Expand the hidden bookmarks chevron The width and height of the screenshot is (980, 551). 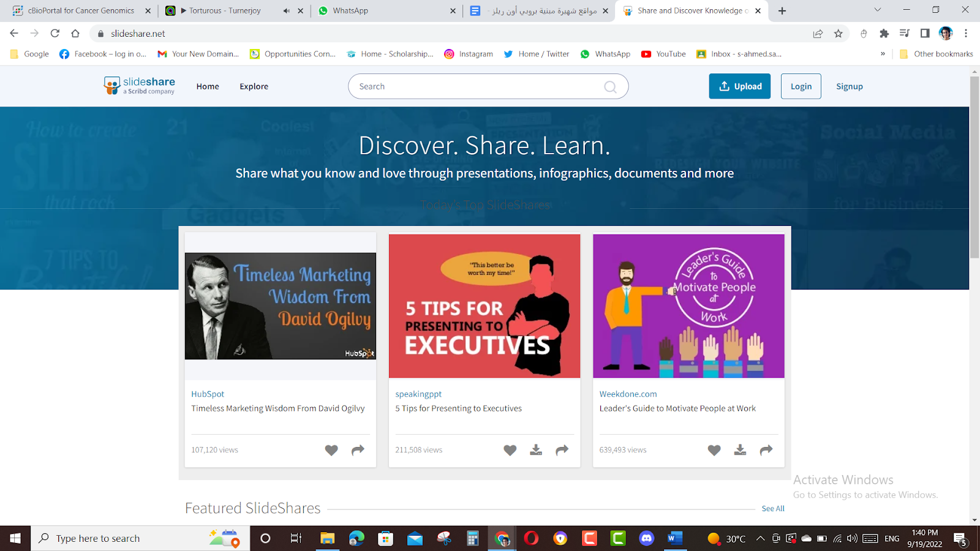[883, 54]
